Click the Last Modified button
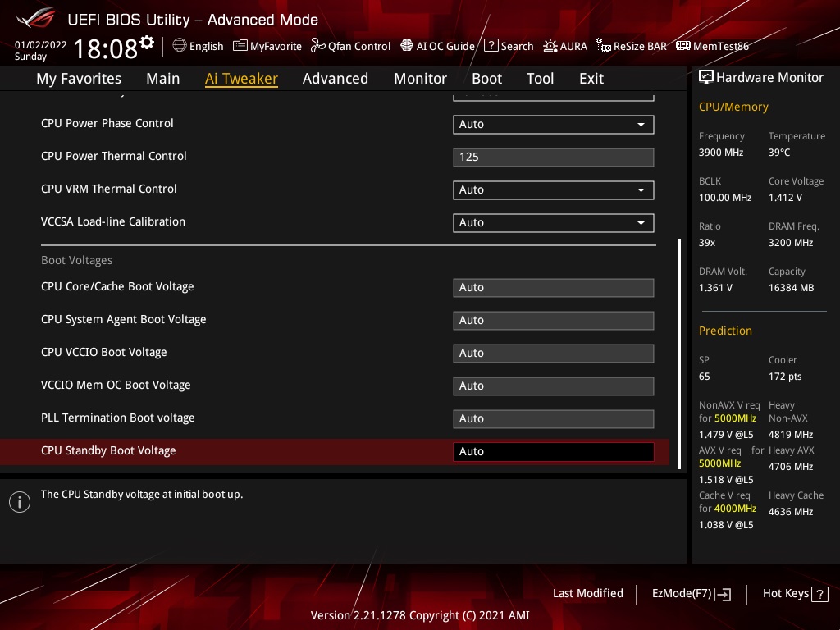The width and height of the screenshot is (840, 630). (587, 593)
